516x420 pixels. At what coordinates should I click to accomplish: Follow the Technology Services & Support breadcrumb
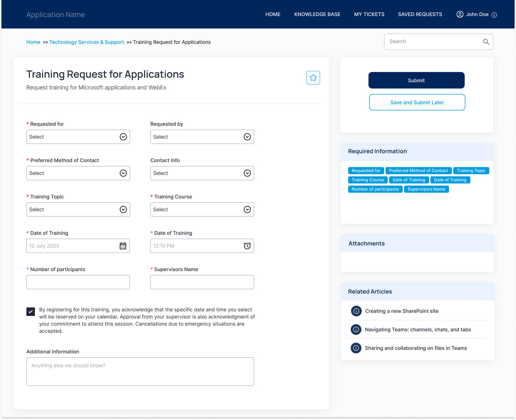pyautogui.click(x=87, y=42)
